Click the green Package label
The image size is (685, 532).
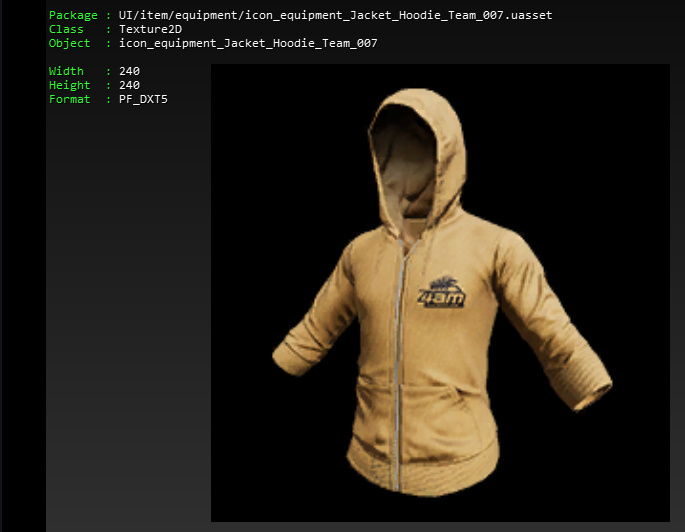(x=74, y=16)
